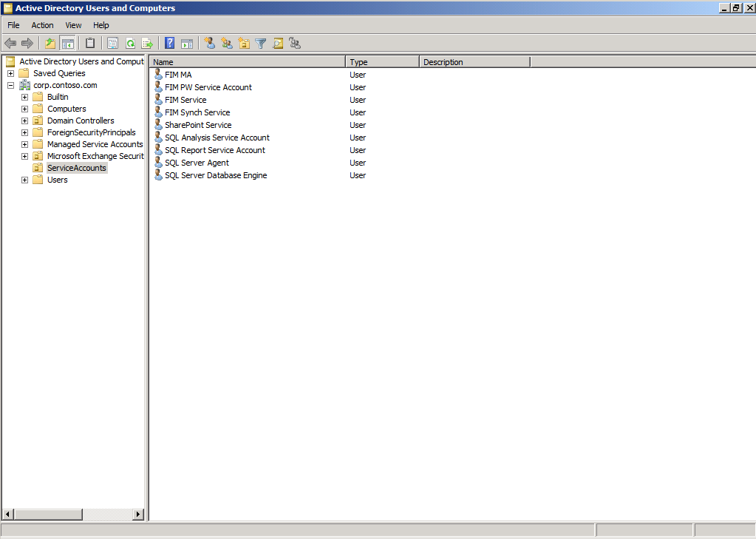Click the Saved Queries folder icon
Screen dimensions: 756x539
24,73
